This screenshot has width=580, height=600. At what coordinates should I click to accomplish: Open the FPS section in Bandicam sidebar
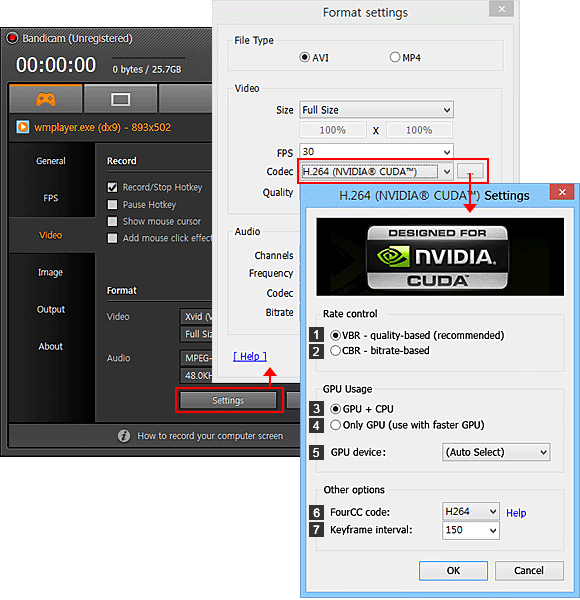point(51,198)
